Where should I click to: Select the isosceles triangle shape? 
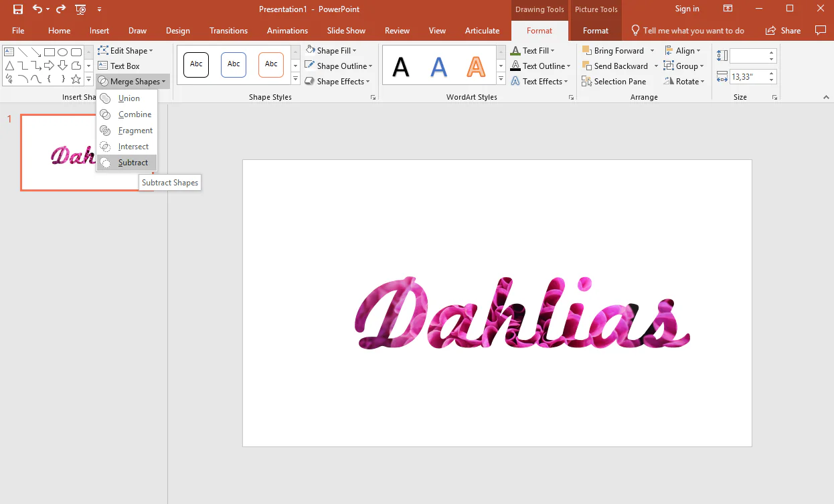coord(9,66)
